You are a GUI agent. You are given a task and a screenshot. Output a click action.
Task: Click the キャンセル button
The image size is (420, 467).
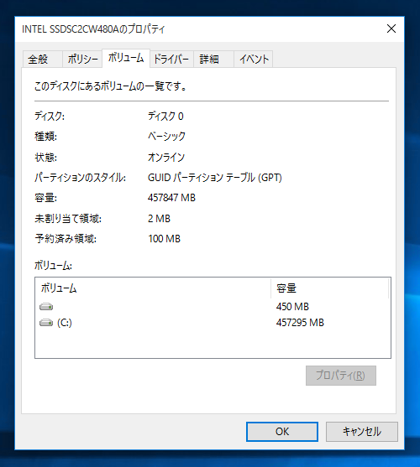coord(362,432)
